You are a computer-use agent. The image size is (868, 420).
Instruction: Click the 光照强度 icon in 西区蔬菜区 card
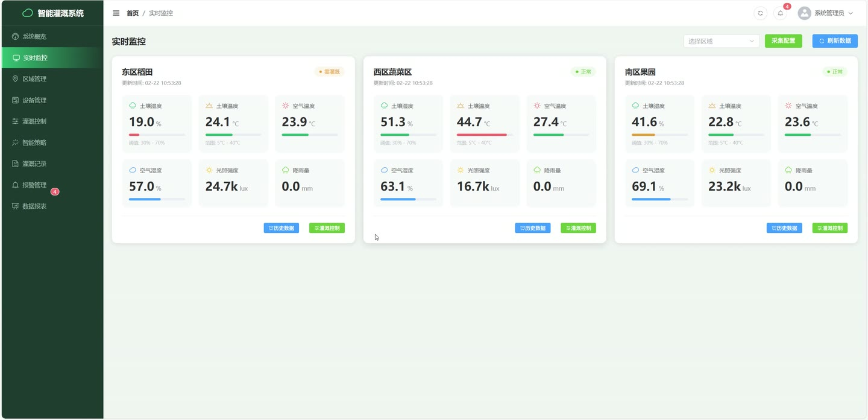click(x=461, y=170)
